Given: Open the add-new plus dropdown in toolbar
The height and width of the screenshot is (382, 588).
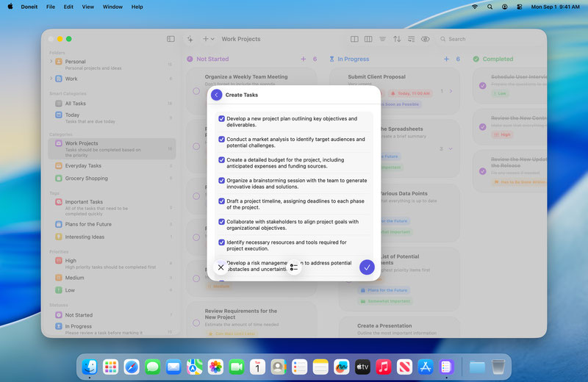Looking at the screenshot, I should (x=209, y=39).
